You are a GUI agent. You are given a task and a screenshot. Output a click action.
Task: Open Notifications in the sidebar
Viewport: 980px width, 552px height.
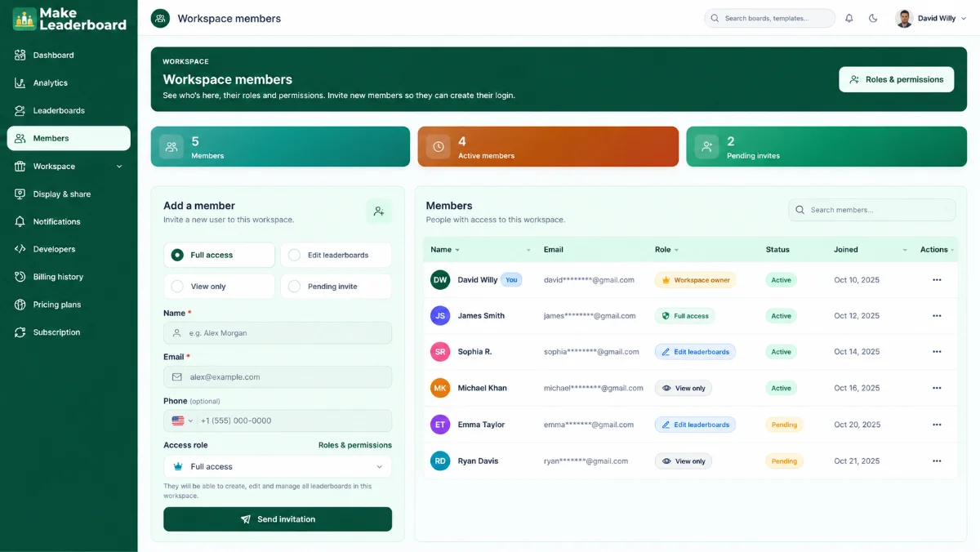[x=69, y=222]
